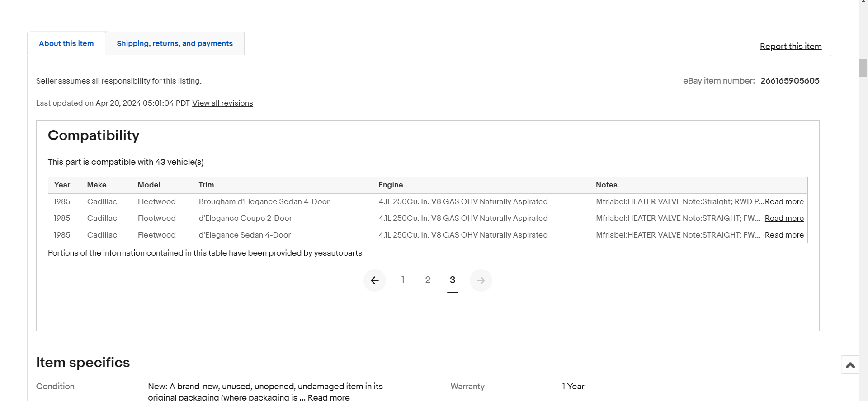Click the Notes column header
868x401 pixels.
click(x=606, y=185)
